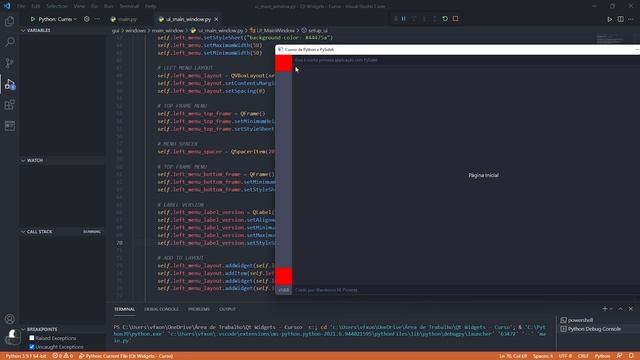Open the Source Control view

9,63
